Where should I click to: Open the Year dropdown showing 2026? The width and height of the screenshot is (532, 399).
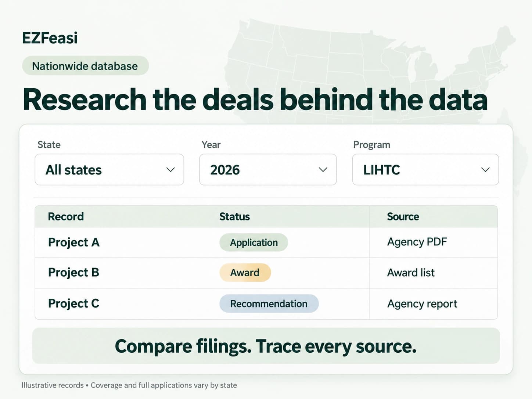[x=268, y=169]
